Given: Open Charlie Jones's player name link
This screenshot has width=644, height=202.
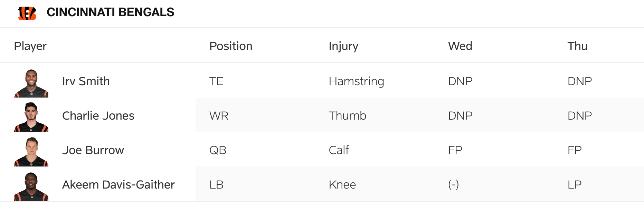Looking at the screenshot, I should coord(98,116).
